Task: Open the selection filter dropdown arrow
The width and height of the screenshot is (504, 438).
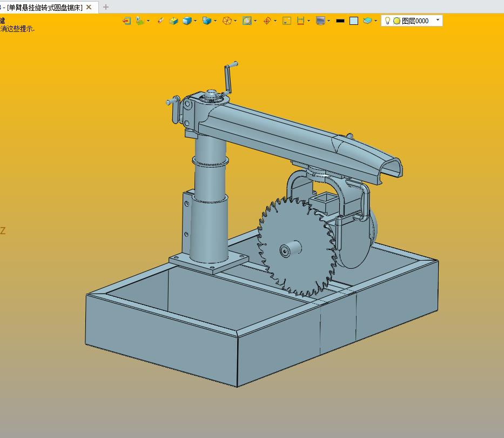Action: [148, 21]
